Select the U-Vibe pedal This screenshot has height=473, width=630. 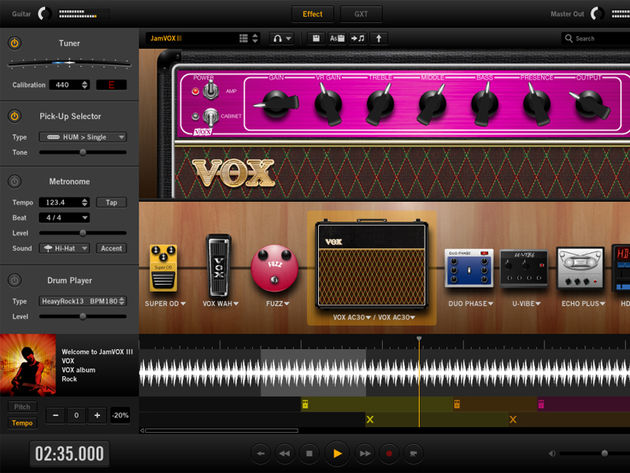[524, 268]
